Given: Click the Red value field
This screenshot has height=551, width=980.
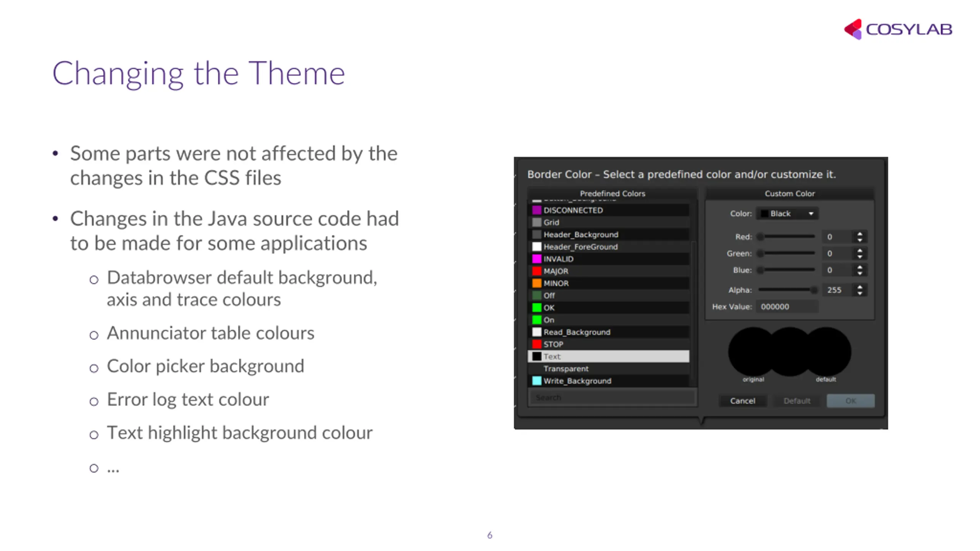Looking at the screenshot, I should (837, 237).
